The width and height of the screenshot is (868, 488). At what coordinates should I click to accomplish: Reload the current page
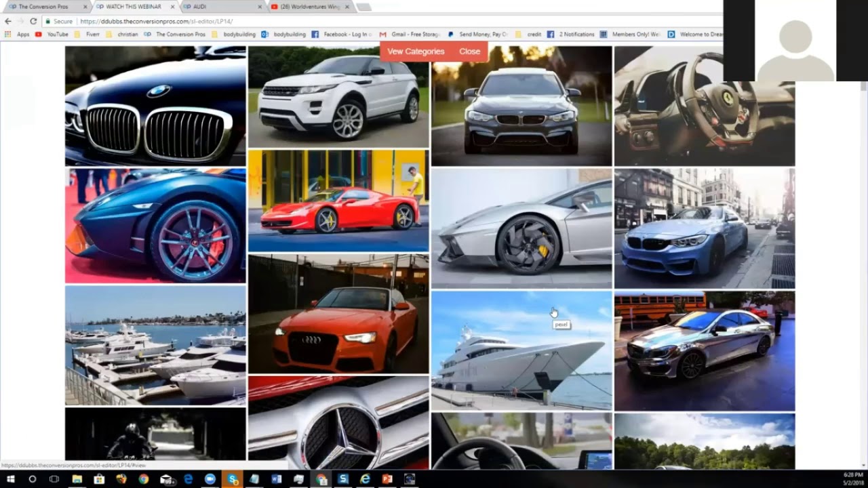[33, 21]
